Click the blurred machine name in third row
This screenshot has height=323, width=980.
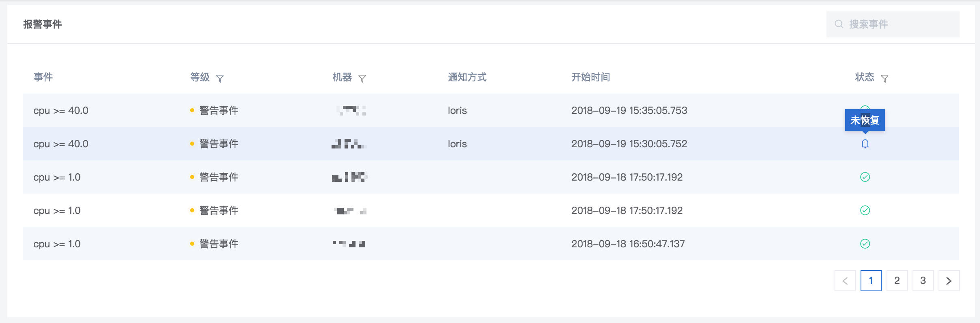349,177
